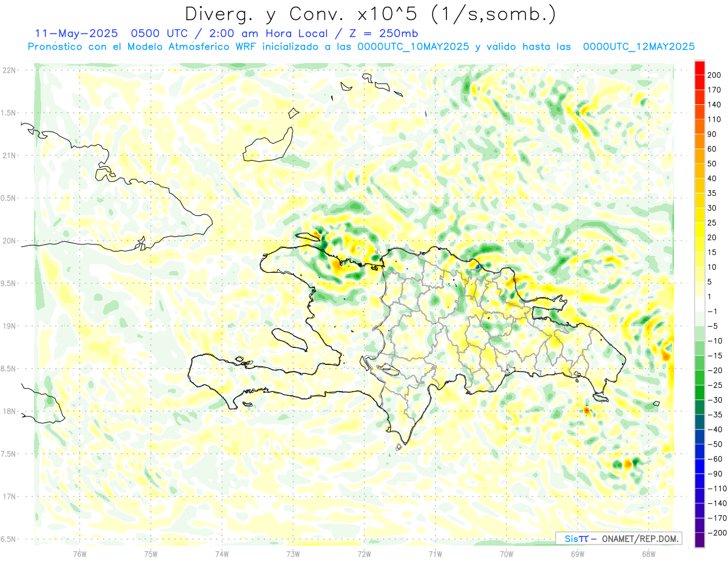Image resolution: width=728 pixels, height=562 pixels.
Task: Click the colorbar label '200'
Action: click(x=715, y=75)
